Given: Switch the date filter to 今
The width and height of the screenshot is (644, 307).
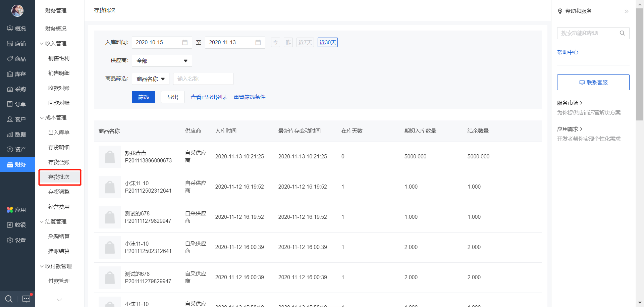Looking at the screenshot, I should point(275,42).
